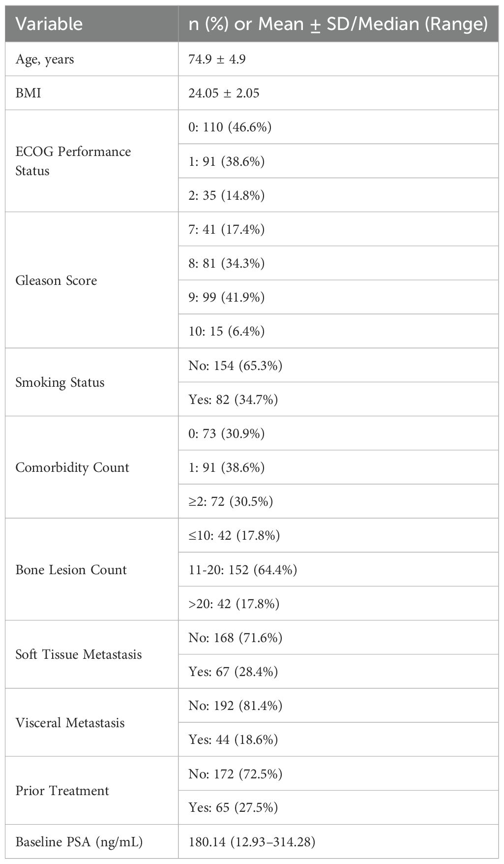
Task: Click the ECOG Performance Status label
Action: coord(73,161)
